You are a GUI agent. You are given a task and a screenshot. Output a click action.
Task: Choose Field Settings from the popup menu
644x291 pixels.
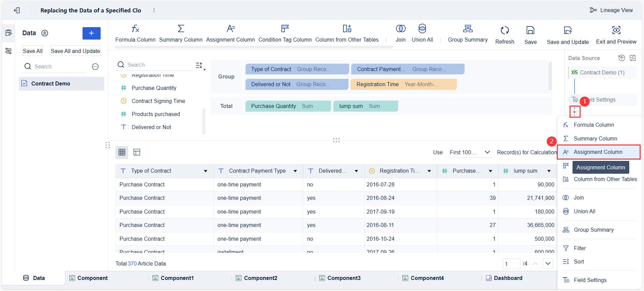tap(599, 280)
